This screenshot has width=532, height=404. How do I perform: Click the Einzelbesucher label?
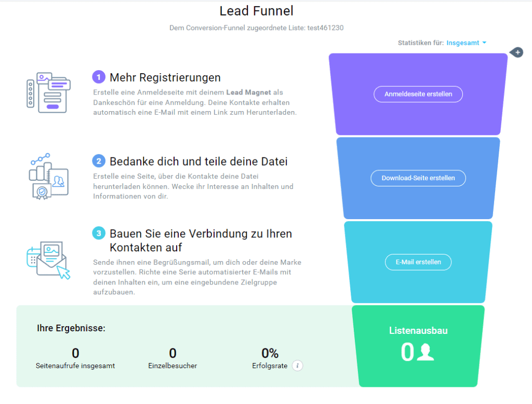coord(172,366)
